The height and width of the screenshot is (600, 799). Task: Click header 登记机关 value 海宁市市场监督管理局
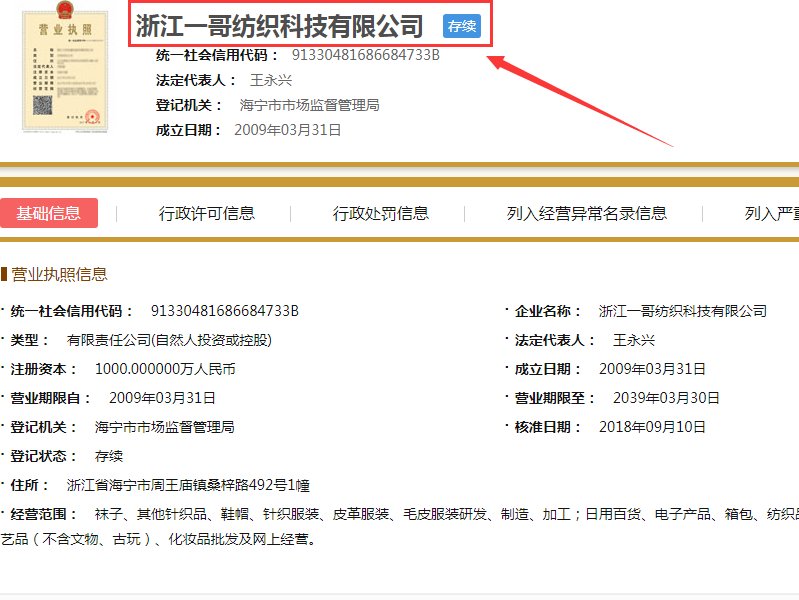(x=309, y=105)
